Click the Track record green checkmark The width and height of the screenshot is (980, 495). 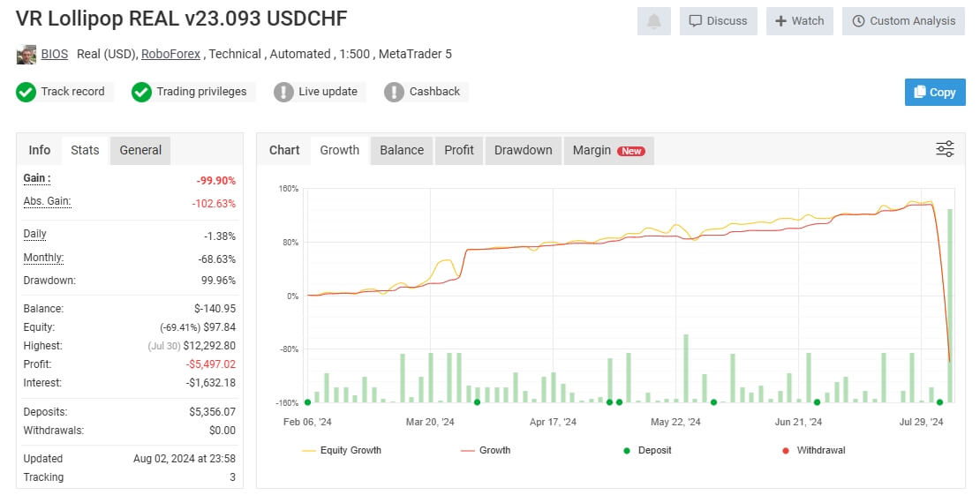click(x=26, y=92)
